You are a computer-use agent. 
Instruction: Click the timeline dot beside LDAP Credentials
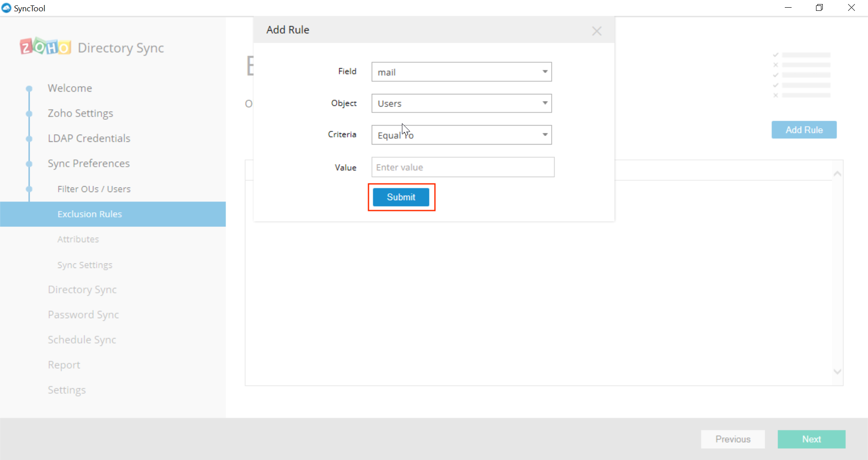tap(29, 139)
